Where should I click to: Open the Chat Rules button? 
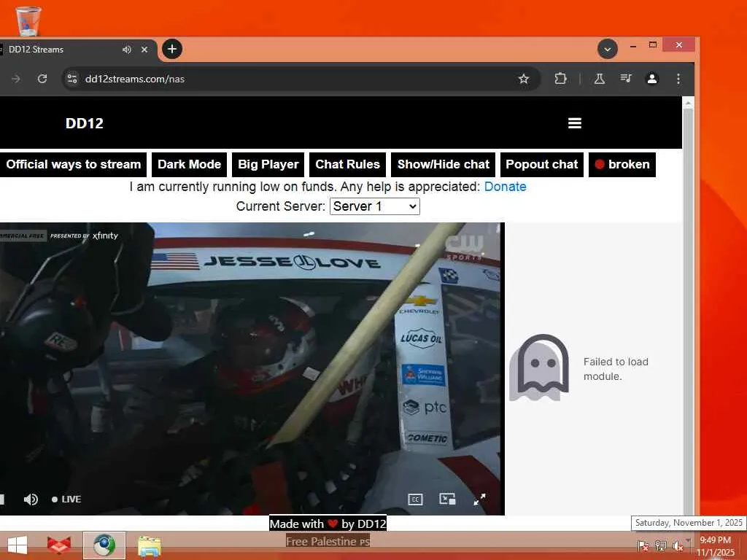pos(347,164)
